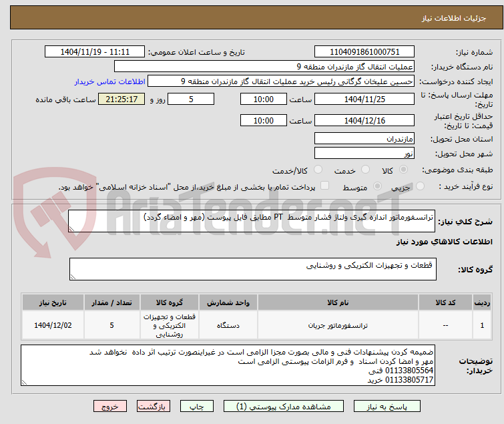Select the کالا radio button
The image size is (504, 424).
coord(403,170)
